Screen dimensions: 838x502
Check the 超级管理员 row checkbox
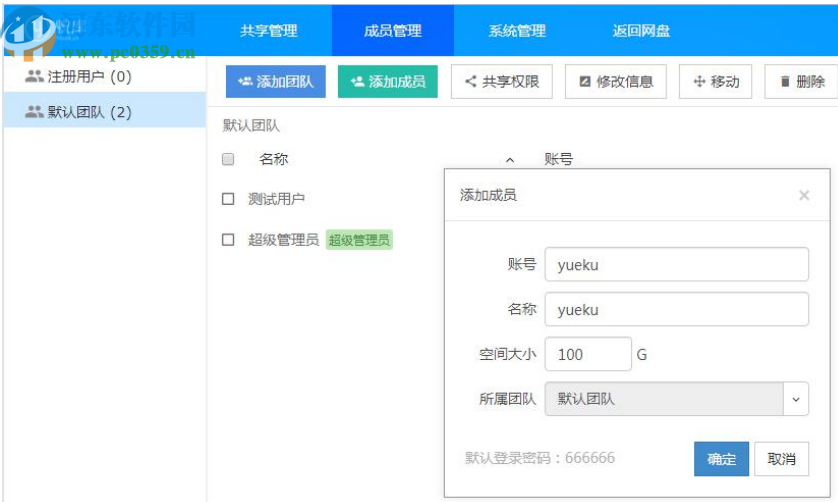[x=228, y=240]
